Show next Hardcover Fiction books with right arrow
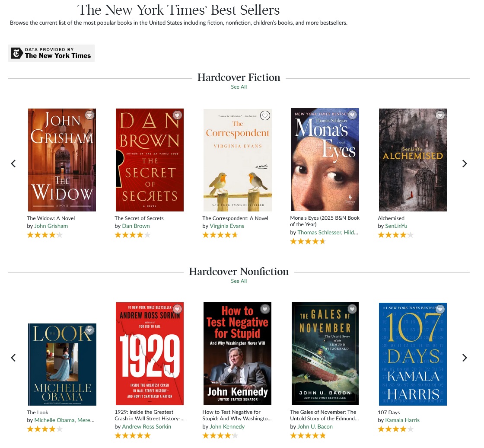Image resolution: width=484 pixels, height=448 pixels. [x=465, y=163]
